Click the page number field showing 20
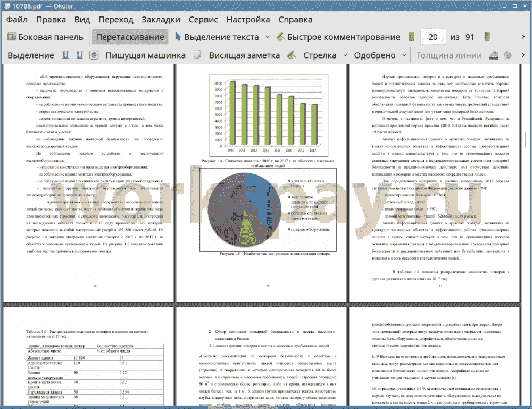 tap(433, 37)
